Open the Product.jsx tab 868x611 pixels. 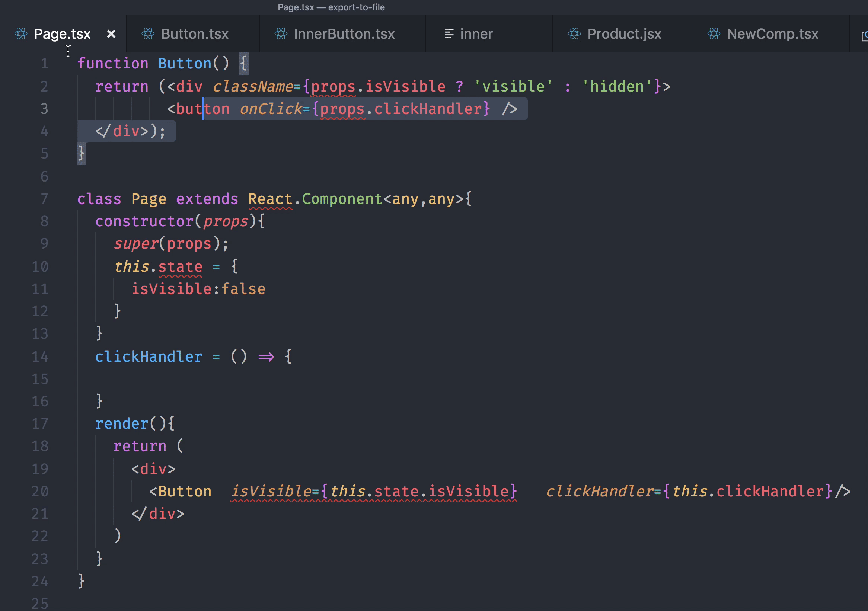624,34
